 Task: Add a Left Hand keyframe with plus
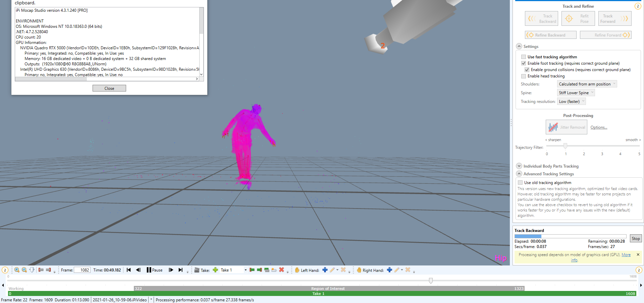click(325, 270)
